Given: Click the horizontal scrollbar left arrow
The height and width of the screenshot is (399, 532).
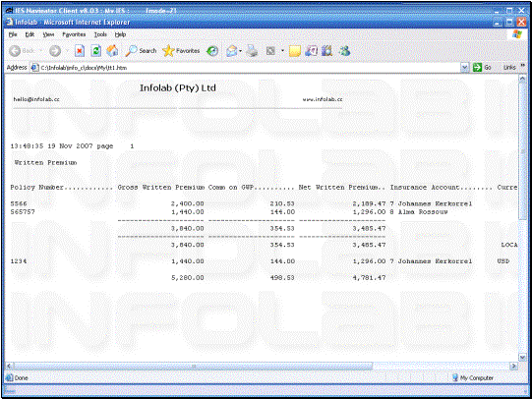Looking at the screenshot, I should [10, 367].
